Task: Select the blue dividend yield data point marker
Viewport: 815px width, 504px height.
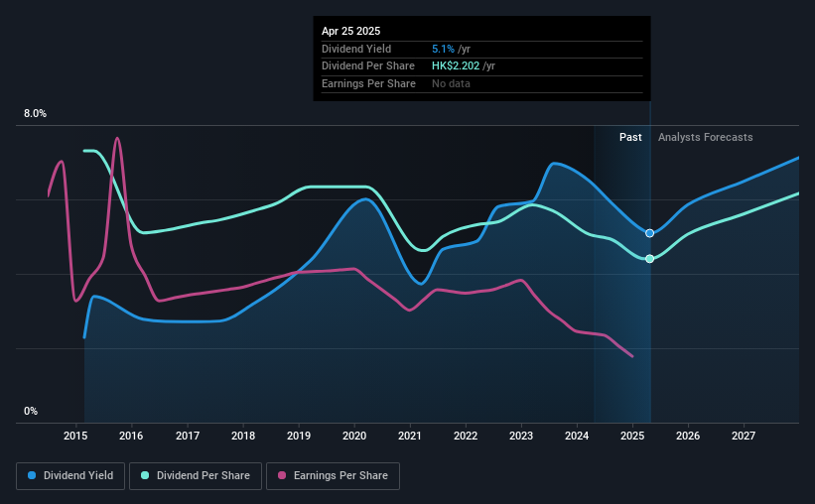Action: tap(649, 233)
